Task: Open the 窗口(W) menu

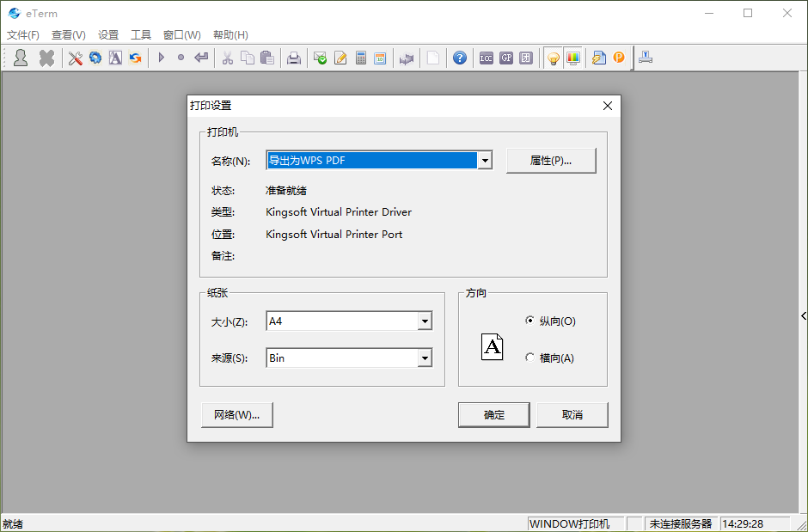Action: pos(182,35)
